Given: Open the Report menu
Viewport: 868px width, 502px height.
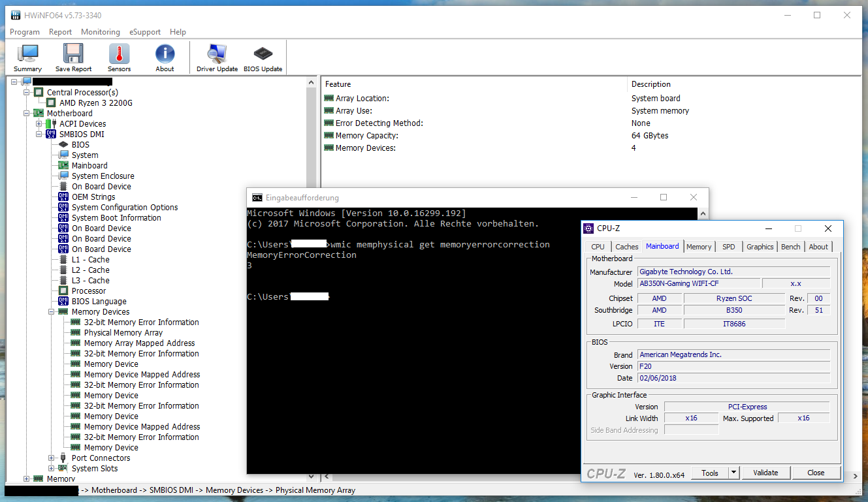Looking at the screenshot, I should (60, 32).
